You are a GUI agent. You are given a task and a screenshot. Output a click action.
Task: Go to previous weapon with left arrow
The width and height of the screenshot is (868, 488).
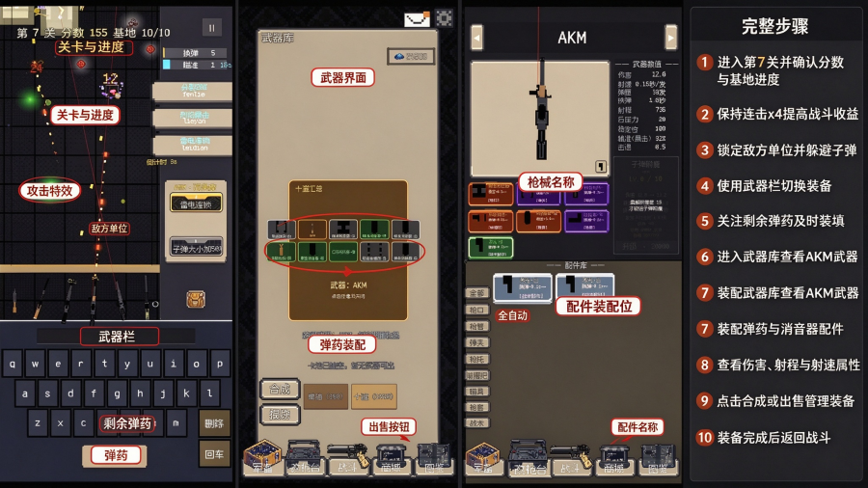point(476,38)
